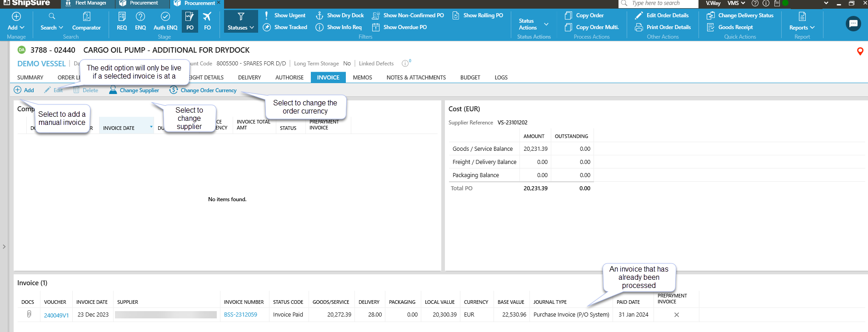Viewport: 868px width, 332px height.
Task: Select the REQ stage icon
Action: tap(122, 21)
